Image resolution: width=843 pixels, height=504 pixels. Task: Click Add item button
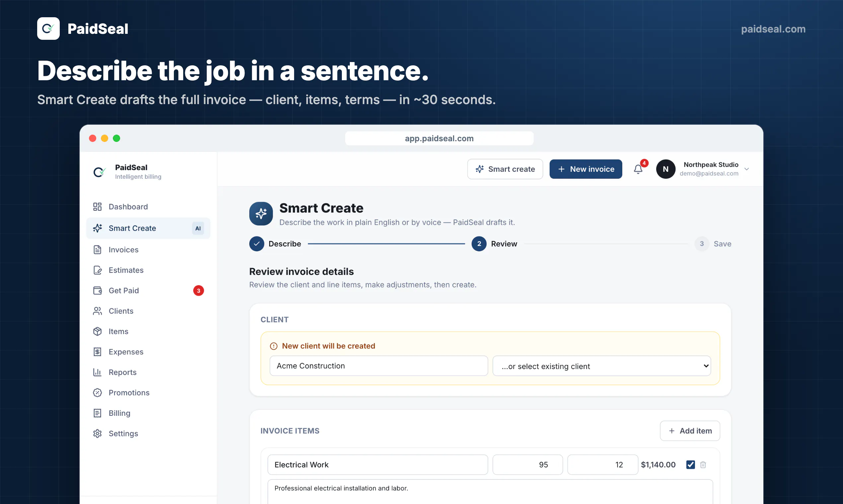pyautogui.click(x=690, y=431)
